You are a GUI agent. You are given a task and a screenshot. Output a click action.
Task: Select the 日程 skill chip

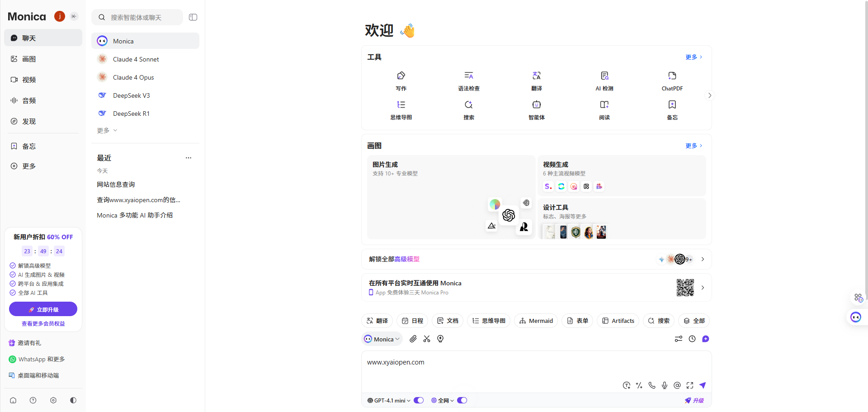412,321
